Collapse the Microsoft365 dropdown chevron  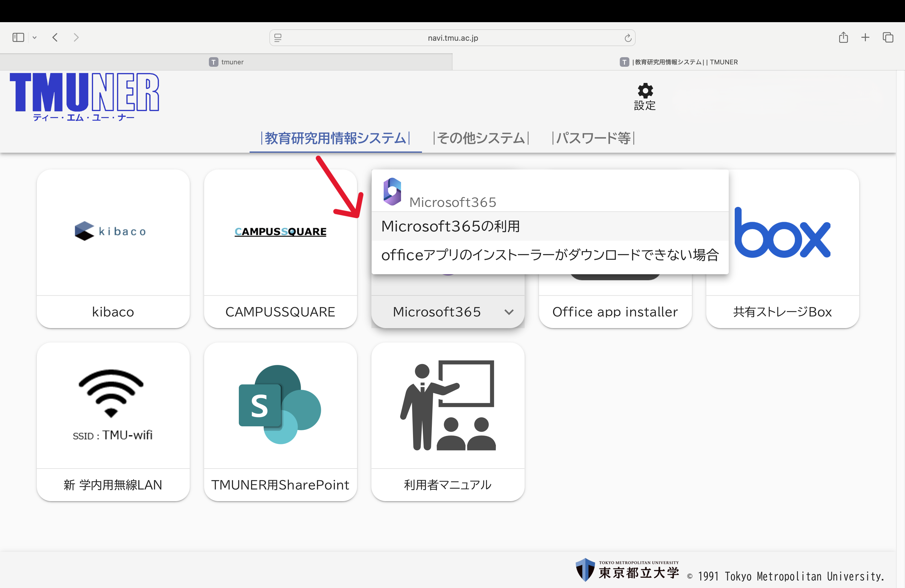[509, 312]
